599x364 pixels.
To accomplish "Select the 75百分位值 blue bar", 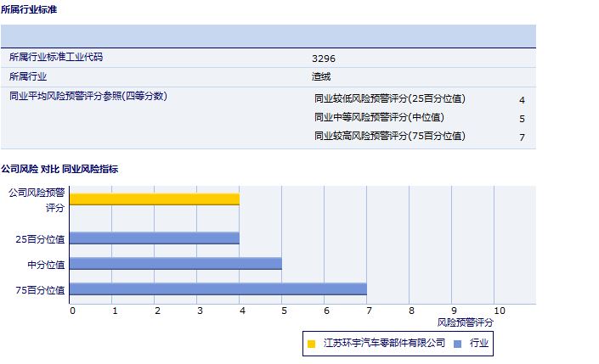I will (218, 288).
